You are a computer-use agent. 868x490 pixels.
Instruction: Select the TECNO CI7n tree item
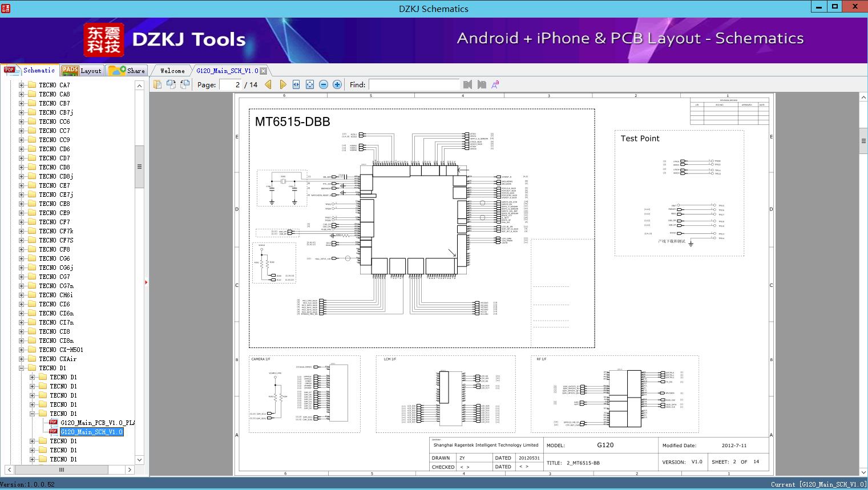(x=56, y=322)
